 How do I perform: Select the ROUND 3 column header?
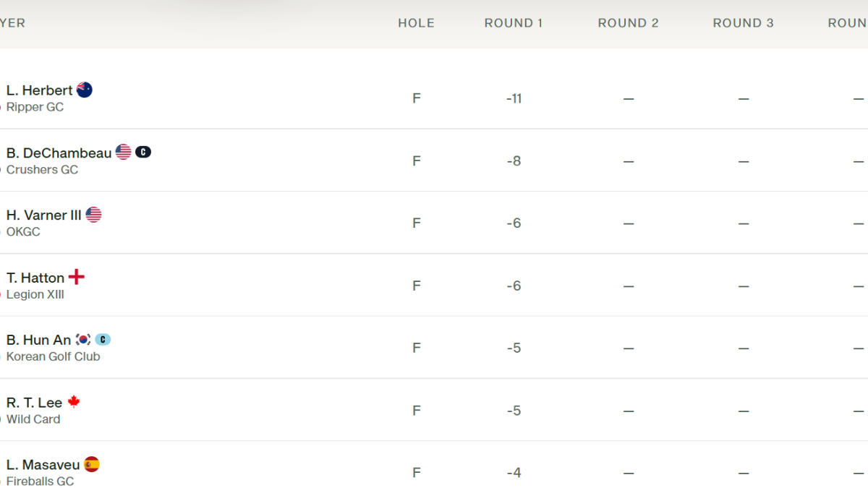pyautogui.click(x=744, y=23)
